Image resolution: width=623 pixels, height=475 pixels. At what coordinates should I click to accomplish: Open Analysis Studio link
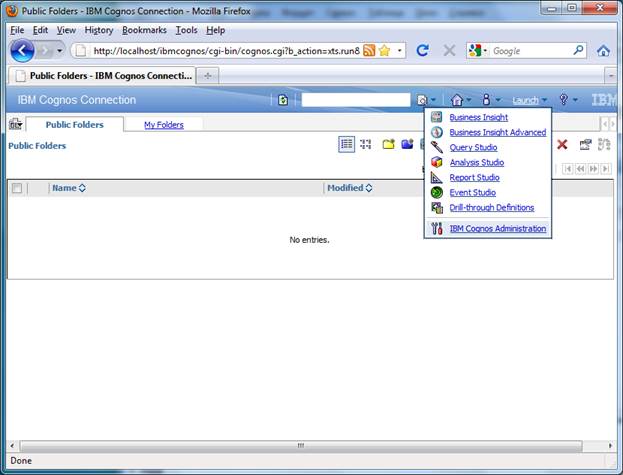[x=477, y=162]
